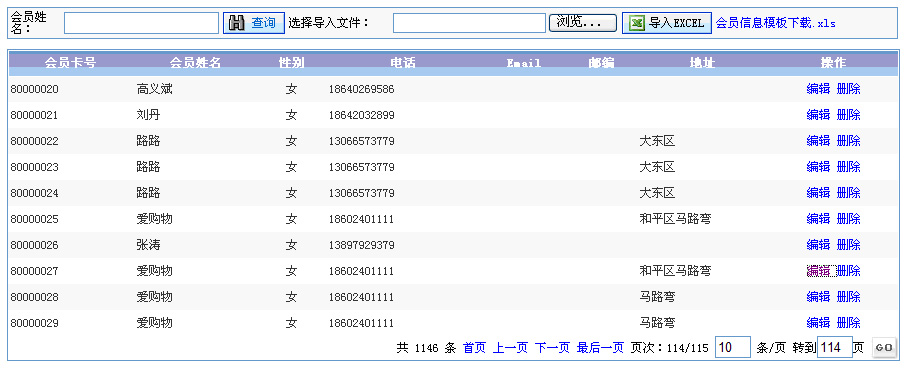Click the 会员卡号 column header

(x=70, y=62)
